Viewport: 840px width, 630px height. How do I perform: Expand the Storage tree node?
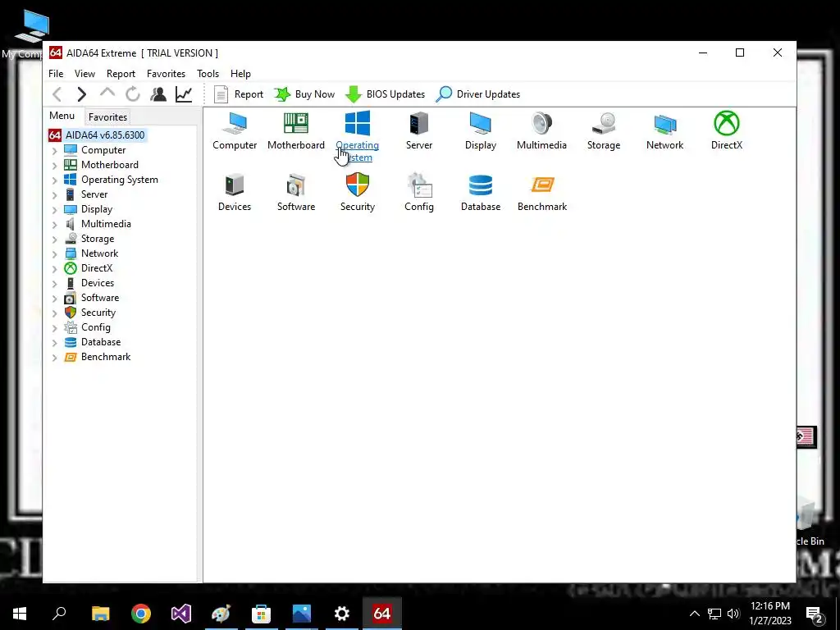click(x=55, y=240)
